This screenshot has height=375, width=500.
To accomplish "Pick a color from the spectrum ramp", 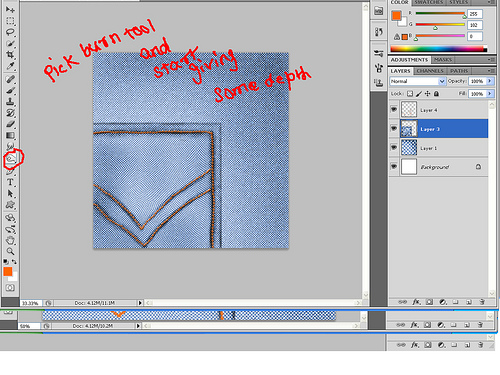I will point(438,49).
